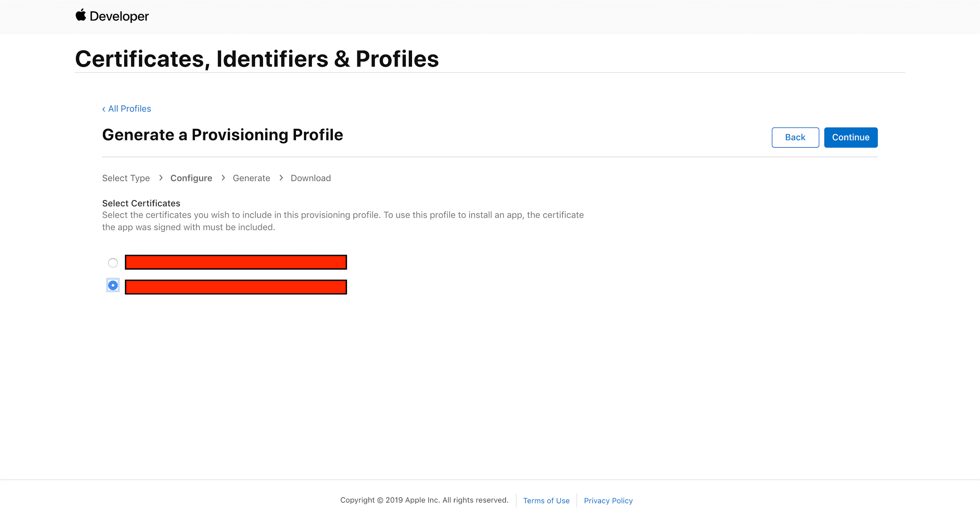
Task: Click the Generate breadcrumb step
Action: 252,178
